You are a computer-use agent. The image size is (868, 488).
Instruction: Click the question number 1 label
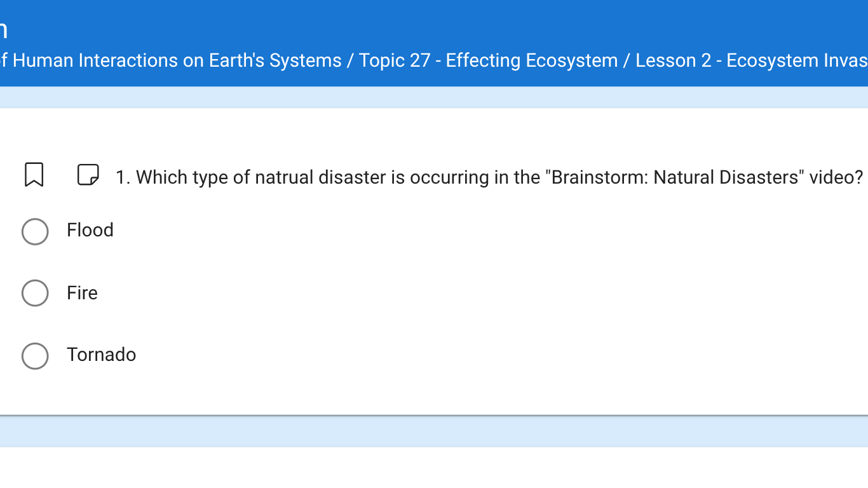click(123, 177)
